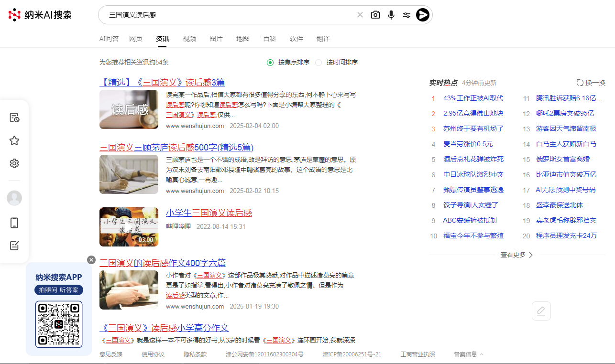Switch to the 百科 tab
This screenshot has height=364, width=615.
270,39
